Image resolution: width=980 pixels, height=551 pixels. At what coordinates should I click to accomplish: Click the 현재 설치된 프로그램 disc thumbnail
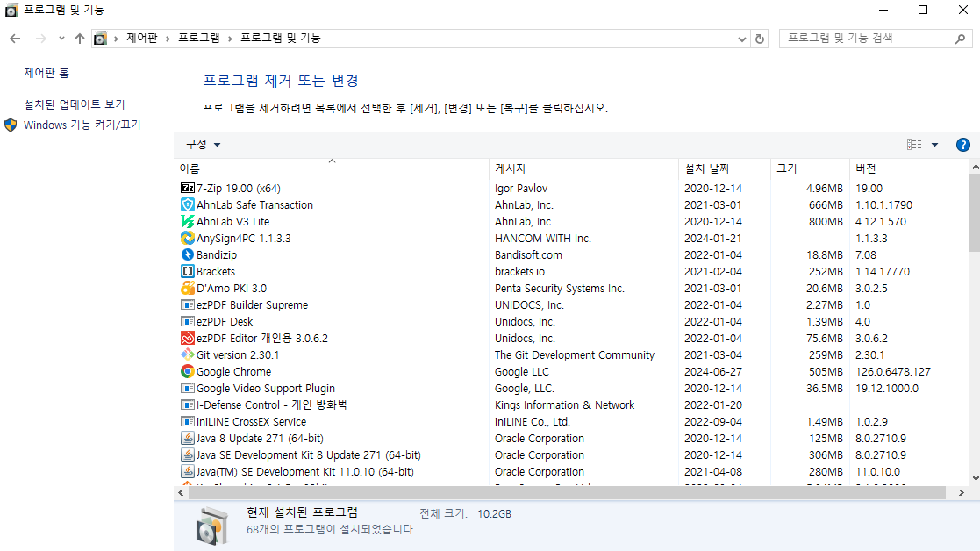tap(211, 526)
